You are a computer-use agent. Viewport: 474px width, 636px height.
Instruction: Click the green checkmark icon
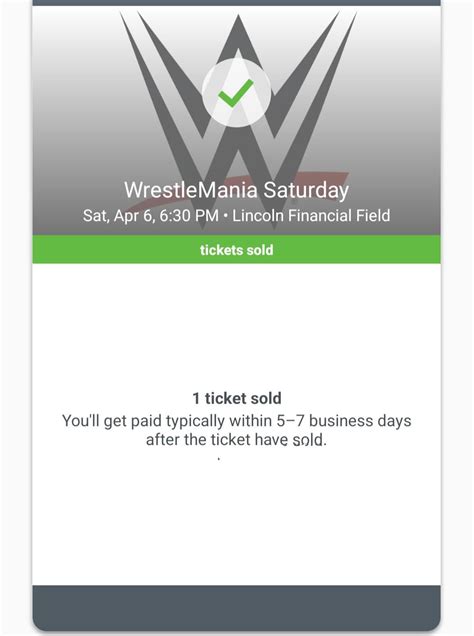tap(236, 93)
